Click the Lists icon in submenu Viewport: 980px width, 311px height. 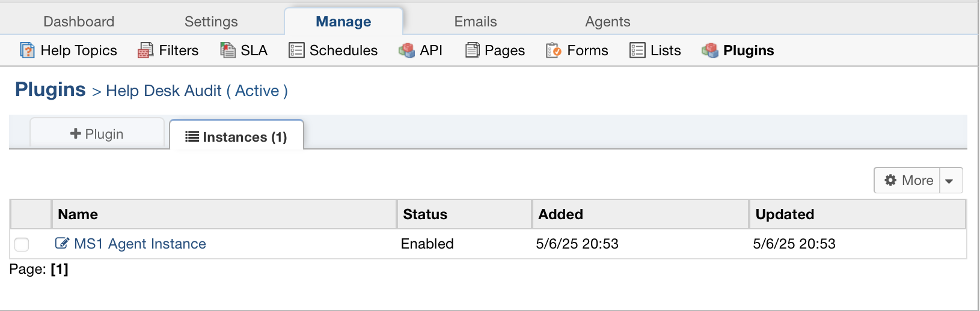pyautogui.click(x=637, y=50)
